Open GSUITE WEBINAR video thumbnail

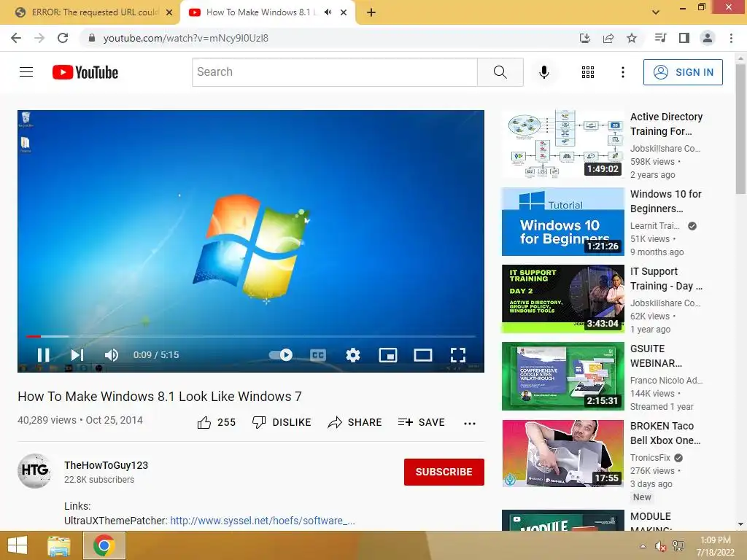coord(563,376)
